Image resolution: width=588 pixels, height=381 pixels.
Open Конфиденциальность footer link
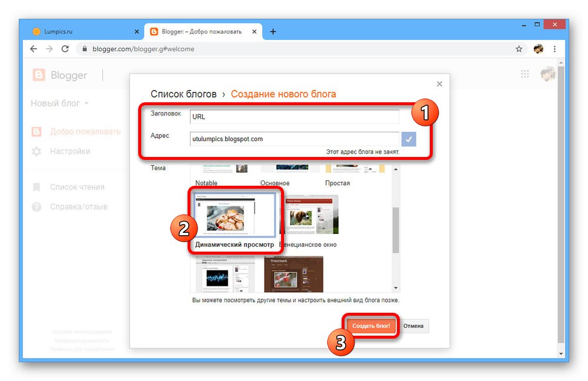tap(82, 340)
